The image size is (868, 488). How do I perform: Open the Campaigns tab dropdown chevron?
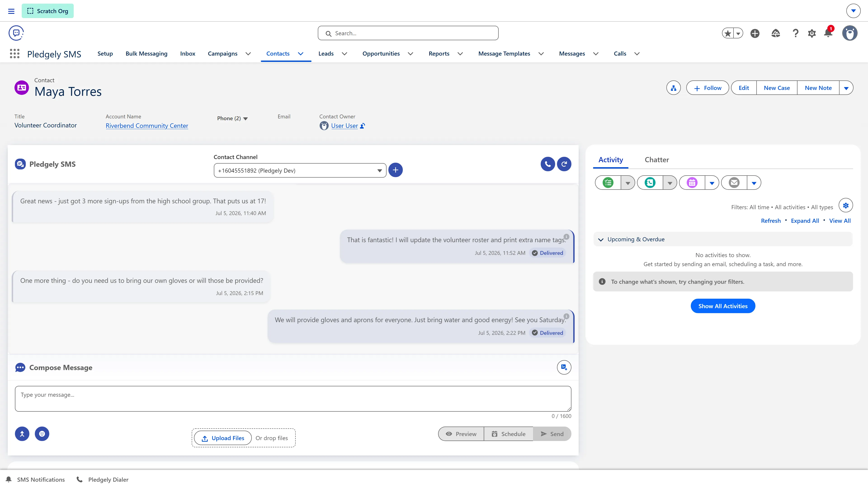pos(248,54)
